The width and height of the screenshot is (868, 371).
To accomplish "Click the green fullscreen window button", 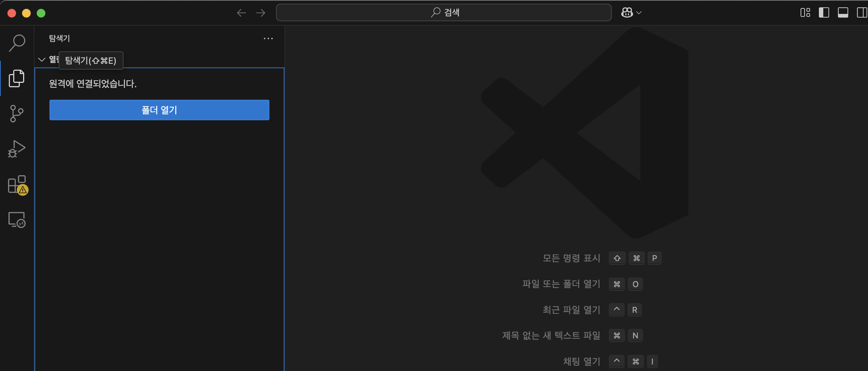I will (41, 13).
